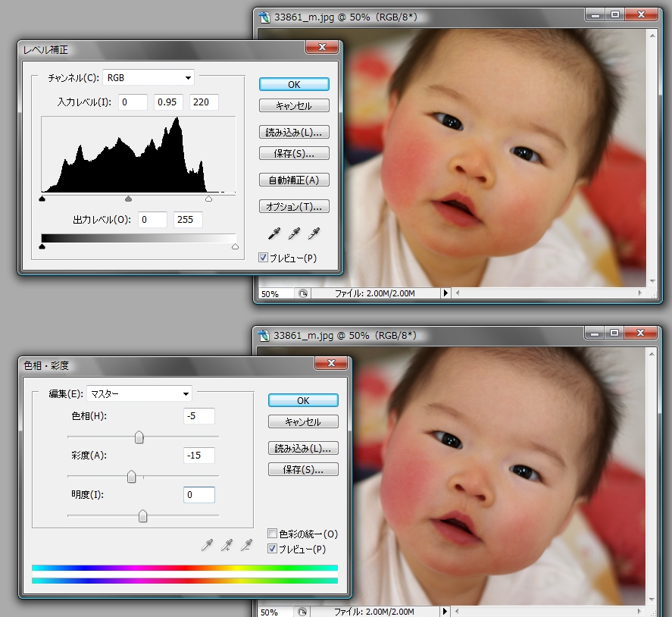Click the status preview icon in upper image window
This screenshot has height=617, width=672.
pos(303,293)
